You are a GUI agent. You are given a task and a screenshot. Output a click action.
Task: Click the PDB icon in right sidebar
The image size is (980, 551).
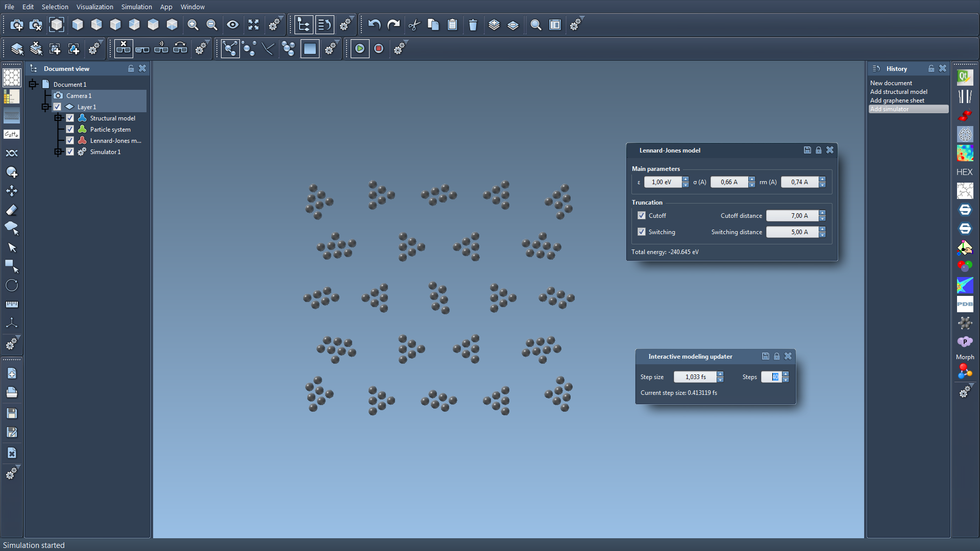[x=965, y=304]
